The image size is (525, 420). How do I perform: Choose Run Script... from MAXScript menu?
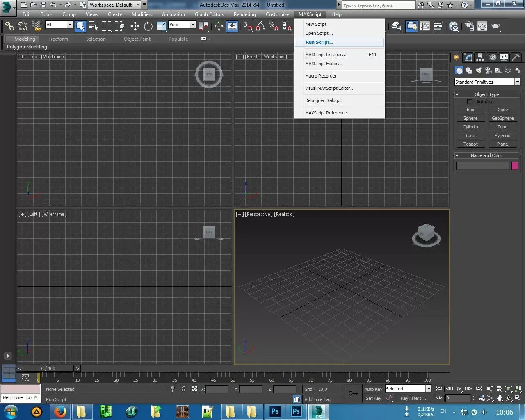coord(339,42)
